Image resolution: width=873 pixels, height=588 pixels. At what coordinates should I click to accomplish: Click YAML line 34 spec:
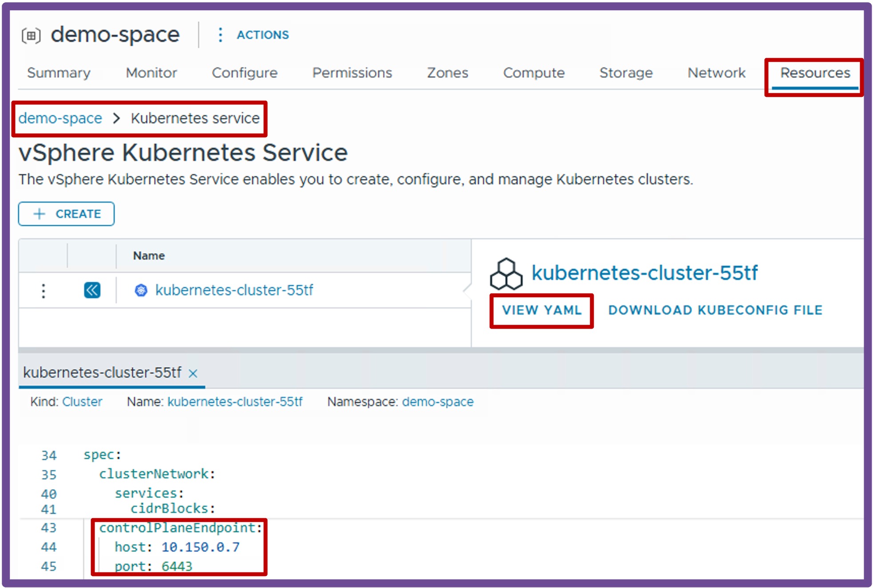tap(102, 455)
